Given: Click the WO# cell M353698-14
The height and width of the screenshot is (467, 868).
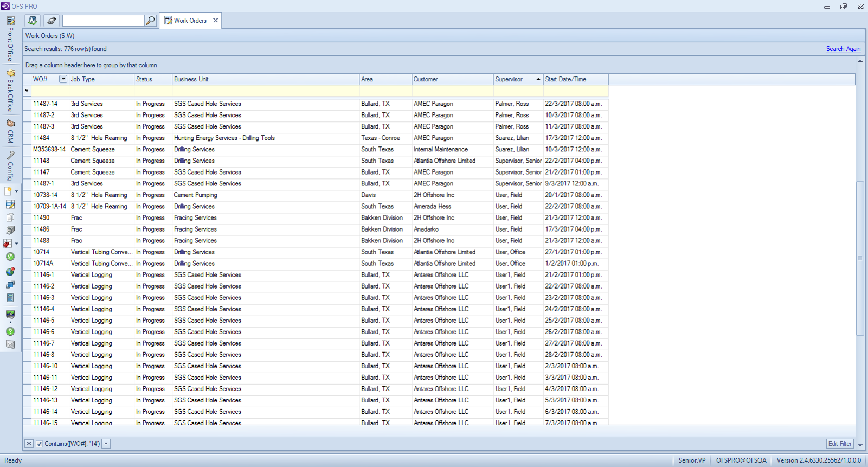Looking at the screenshot, I should (x=49, y=149).
